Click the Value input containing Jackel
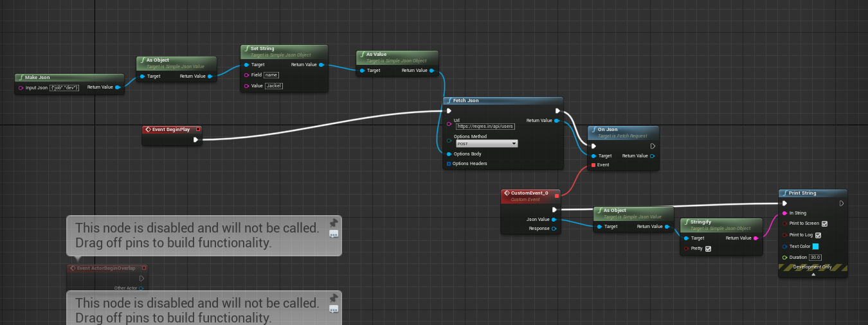 (274, 85)
